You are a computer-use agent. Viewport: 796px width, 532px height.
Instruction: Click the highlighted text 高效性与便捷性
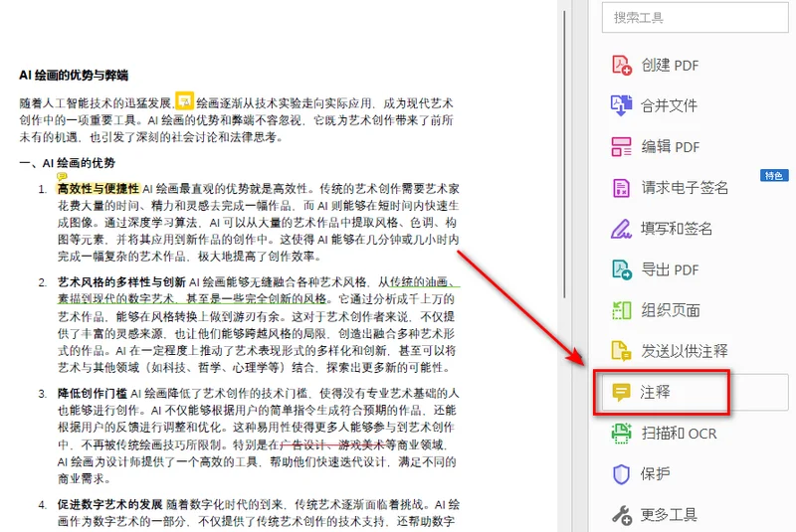point(98,189)
